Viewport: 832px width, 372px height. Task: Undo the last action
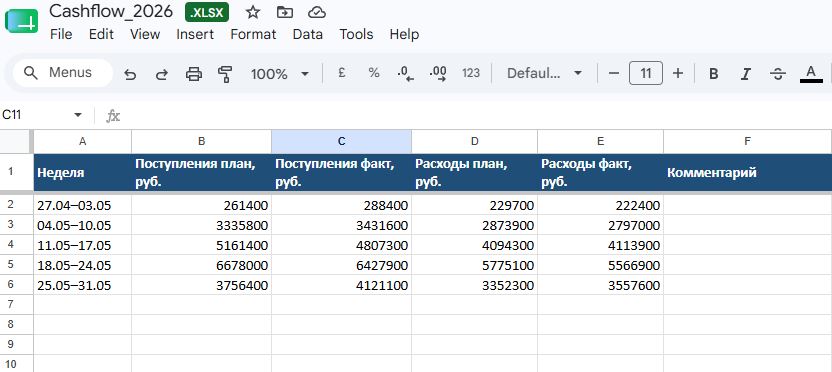click(130, 74)
